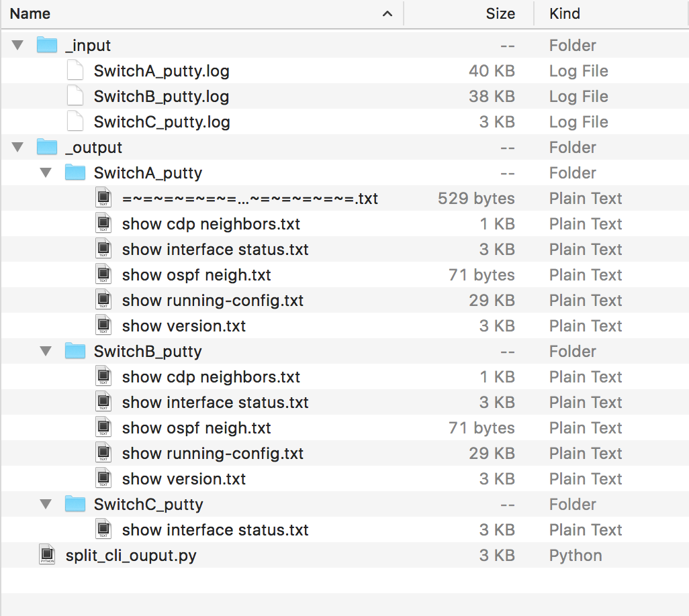This screenshot has height=616, width=689.
Task: Click the show interface status.txt icon under SwitchB_putty
Action: coord(103,402)
